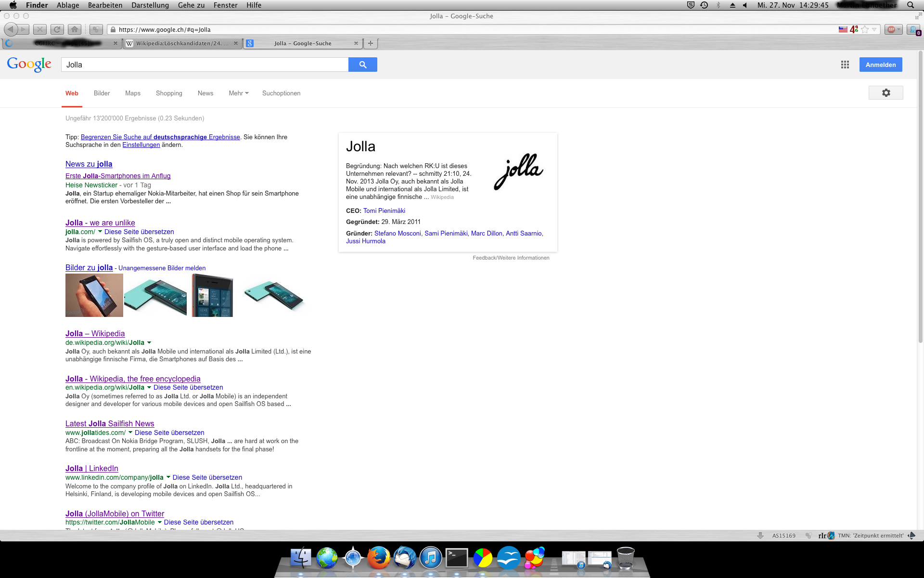924x578 pixels.
Task: Click 'Feedback/Weitere Informationen' under the knowledge panel
Action: [x=511, y=258]
